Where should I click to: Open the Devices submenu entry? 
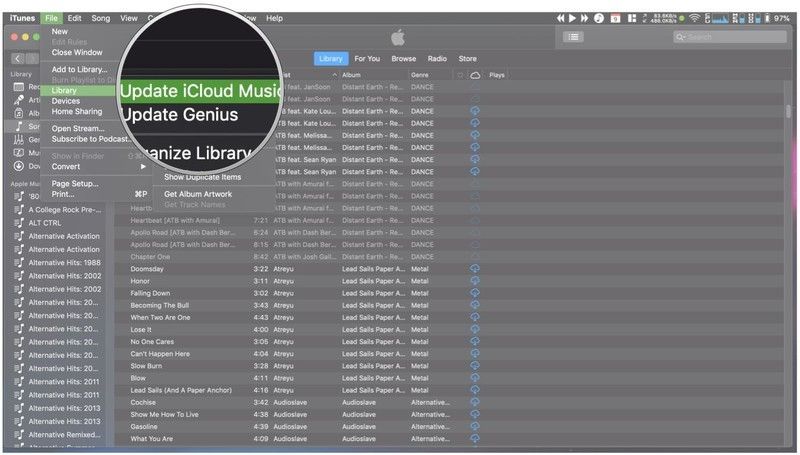pyautogui.click(x=66, y=101)
